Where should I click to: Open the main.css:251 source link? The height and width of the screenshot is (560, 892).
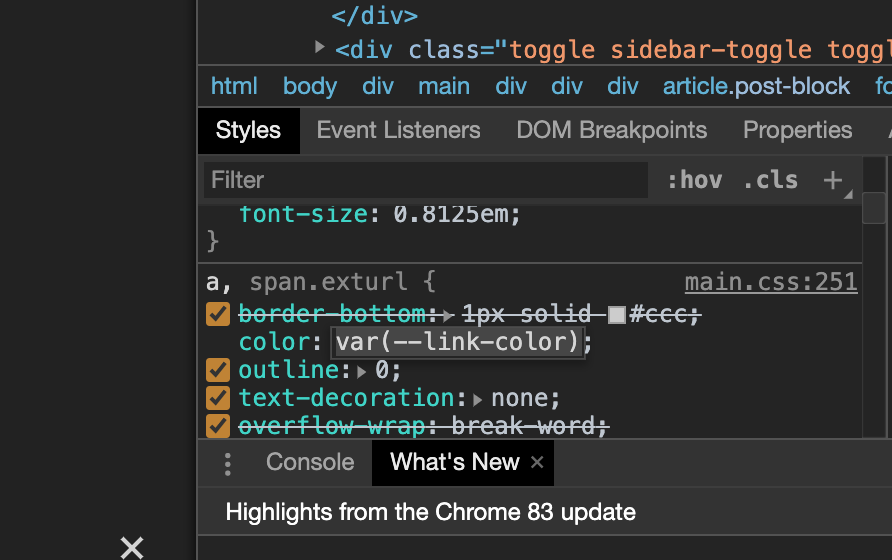(770, 283)
